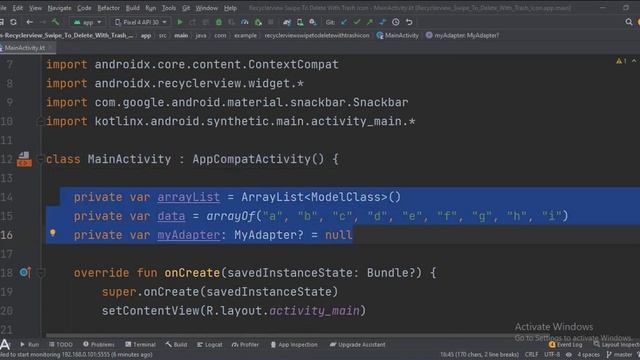Click the 'example' breadcrumb in navigation bar
The height and width of the screenshot is (360, 640).
pos(245,36)
